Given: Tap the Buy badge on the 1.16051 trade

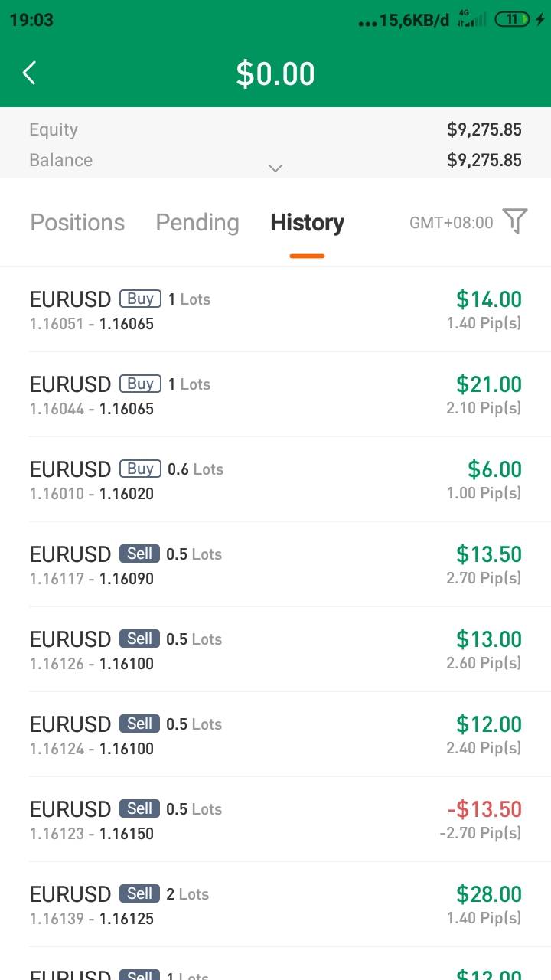Looking at the screenshot, I should click(x=140, y=299).
